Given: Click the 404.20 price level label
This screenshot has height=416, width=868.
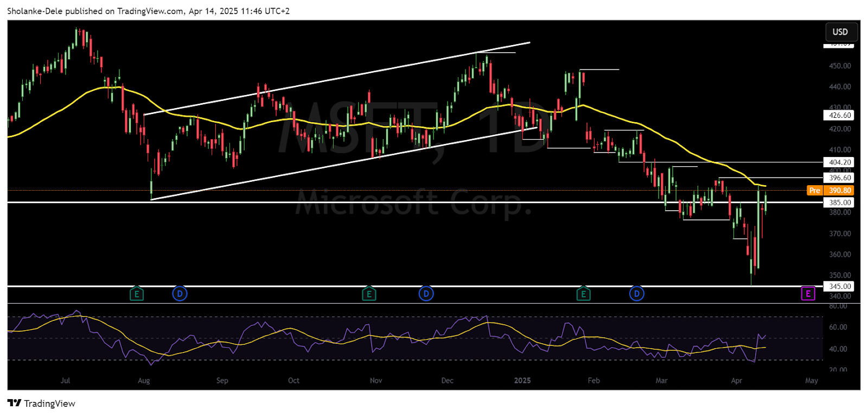Looking at the screenshot, I should [839, 162].
